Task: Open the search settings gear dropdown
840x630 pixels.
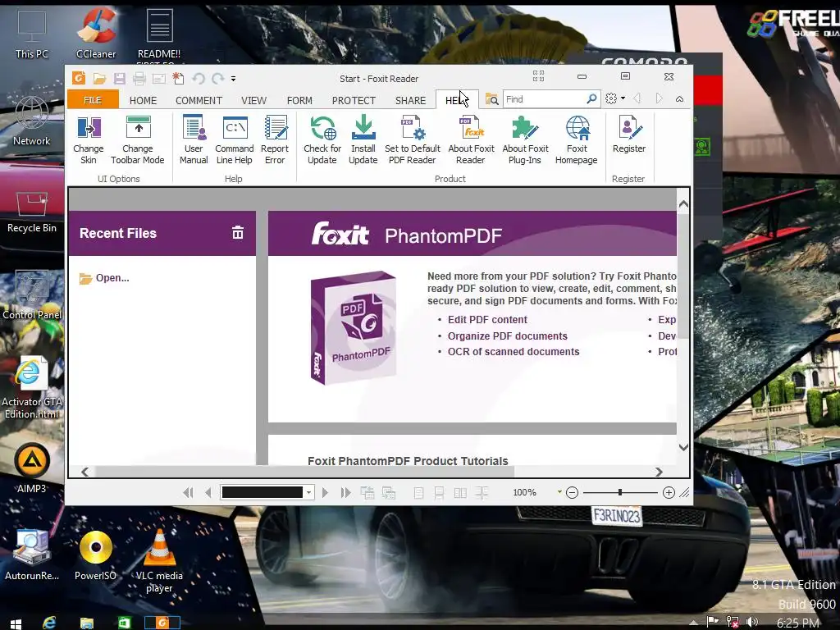Action: [x=615, y=98]
